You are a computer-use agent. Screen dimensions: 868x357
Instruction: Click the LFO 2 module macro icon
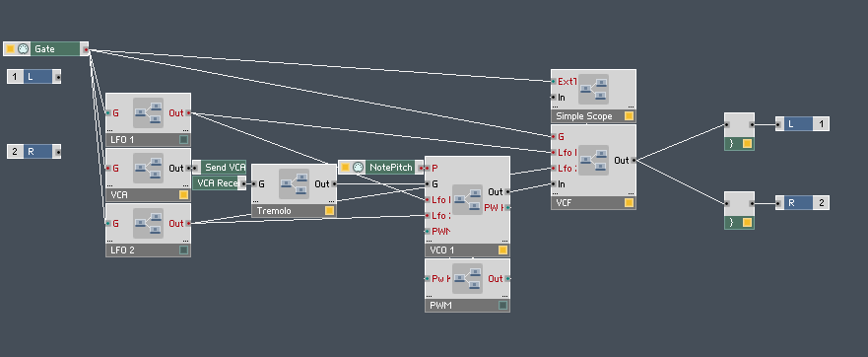tap(148, 224)
